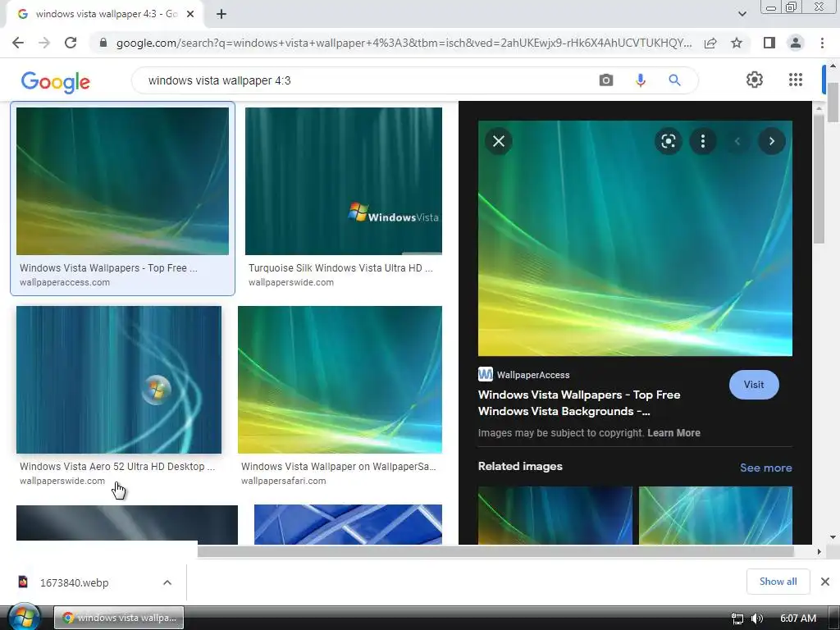Dismiss the downloads bar

click(825, 582)
